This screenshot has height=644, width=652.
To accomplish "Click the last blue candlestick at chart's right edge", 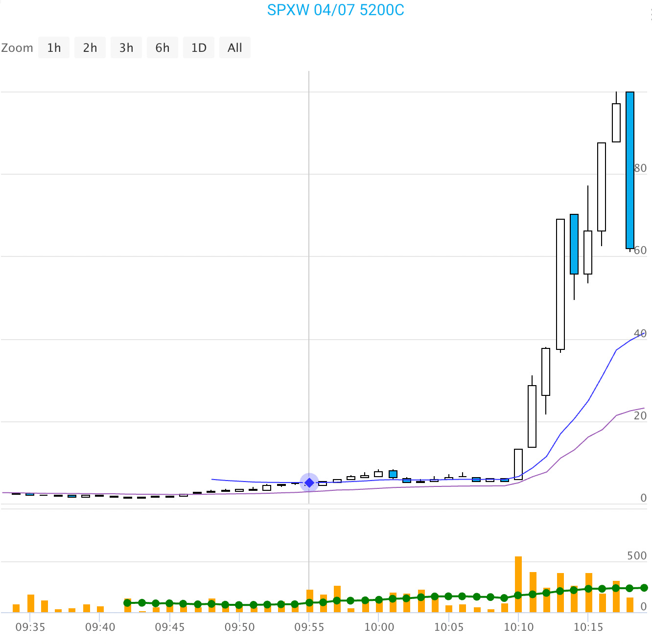I will (x=630, y=170).
